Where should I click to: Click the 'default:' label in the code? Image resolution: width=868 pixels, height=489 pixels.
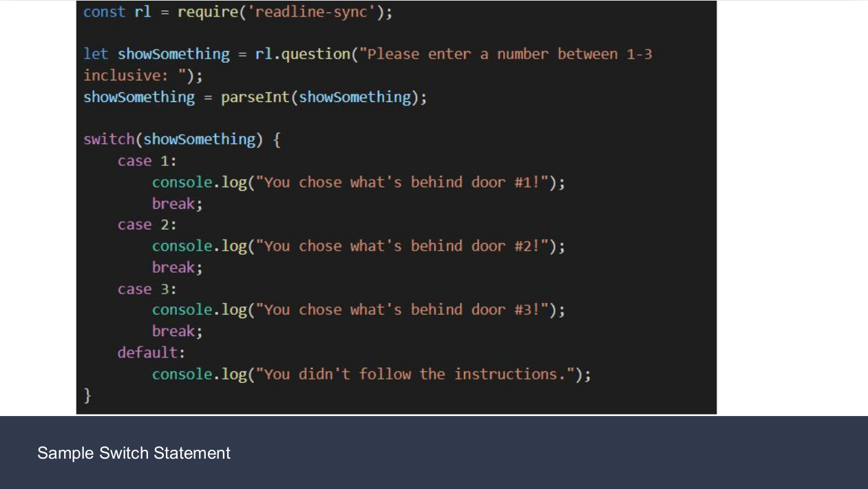[151, 353]
